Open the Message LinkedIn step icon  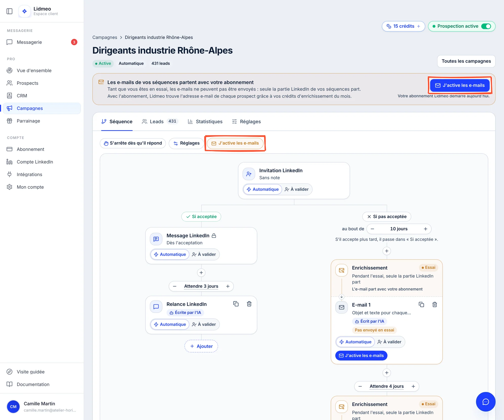[x=156, y=239]
